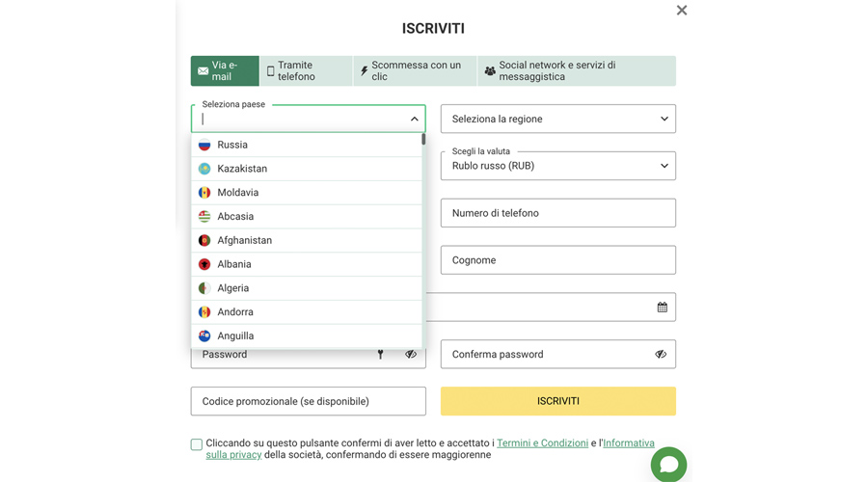
Task: Choose Anguilla from the country list
Action: coord(306,335)
